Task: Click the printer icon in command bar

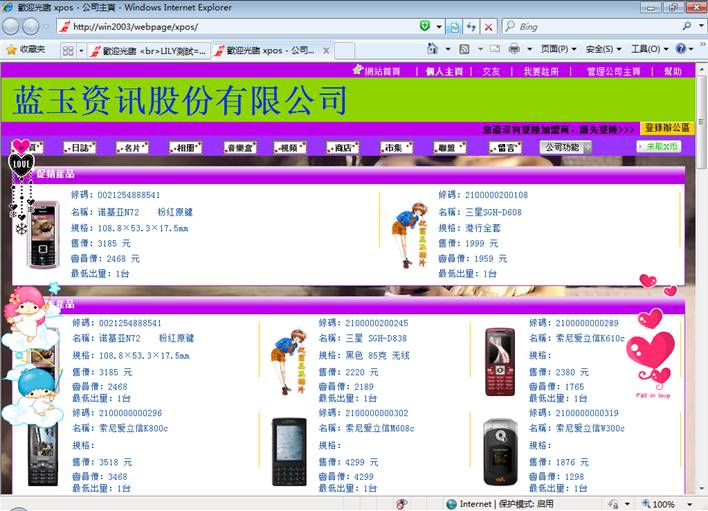Action: 514,48
